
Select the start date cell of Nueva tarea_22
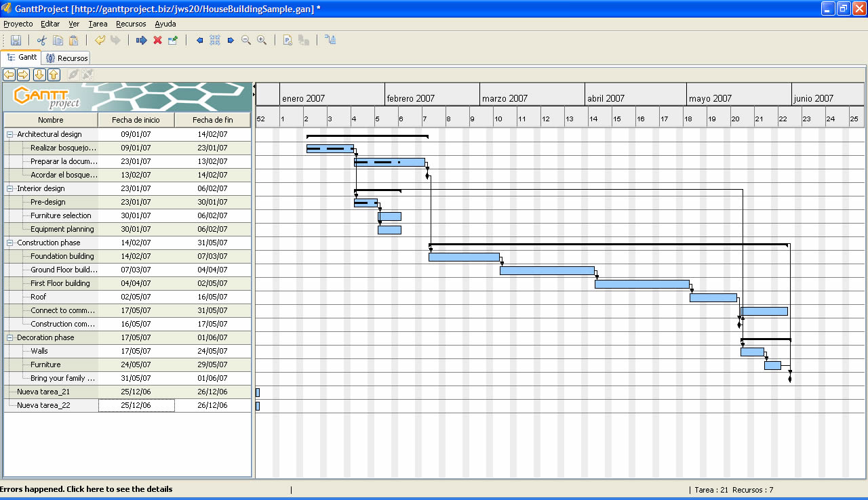click(136, 405)
